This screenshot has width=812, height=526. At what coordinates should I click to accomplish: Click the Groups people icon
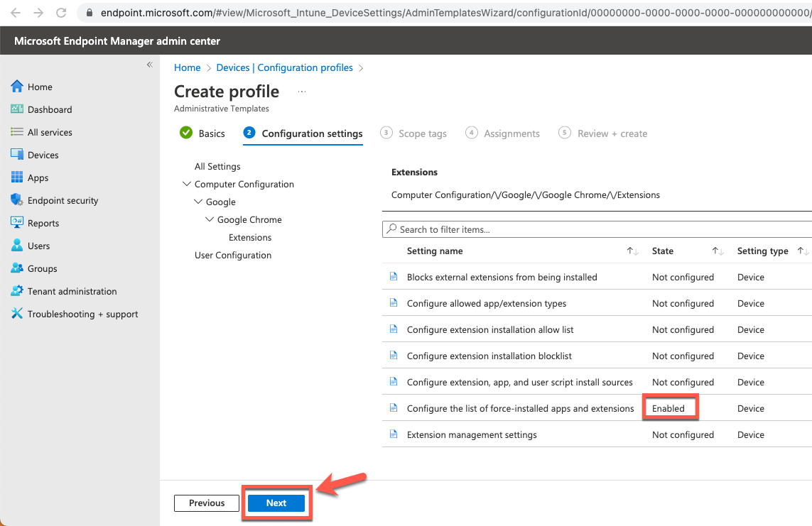point(17,268)
